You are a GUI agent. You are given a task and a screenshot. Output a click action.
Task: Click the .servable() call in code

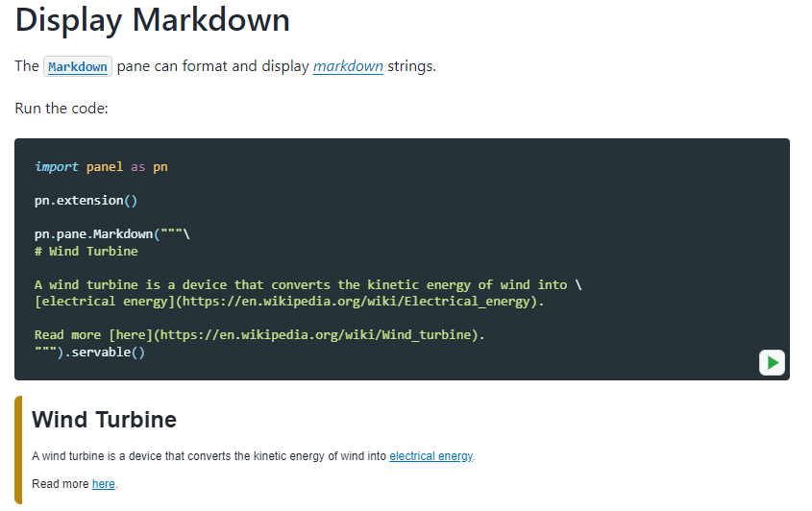pos(105,353)
